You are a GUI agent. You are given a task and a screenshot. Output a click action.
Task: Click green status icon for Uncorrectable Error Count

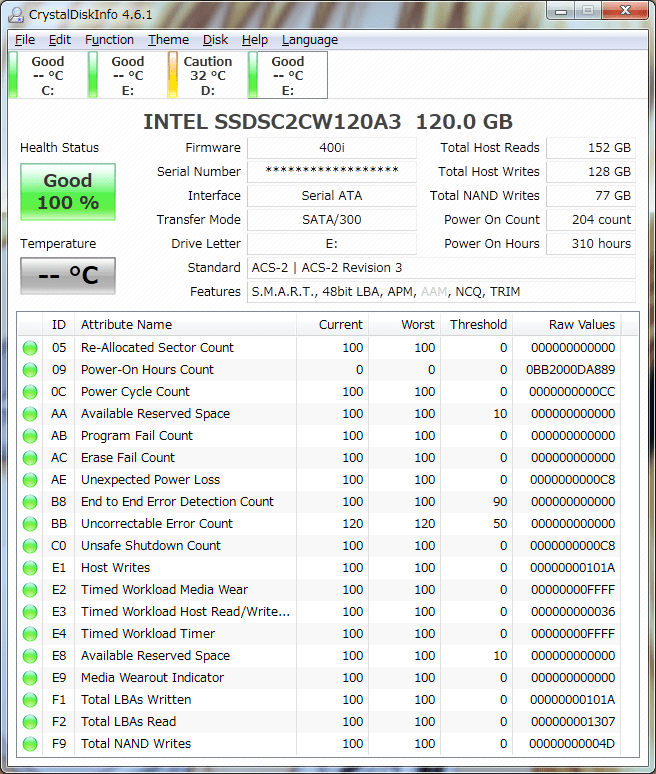point(30,524)
